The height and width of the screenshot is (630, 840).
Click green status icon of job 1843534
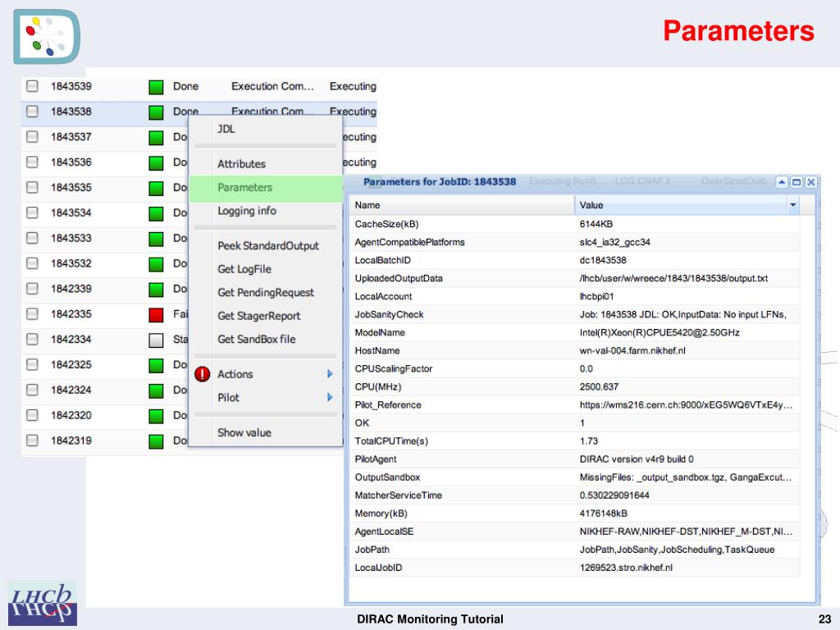click(x=156, y=214)
